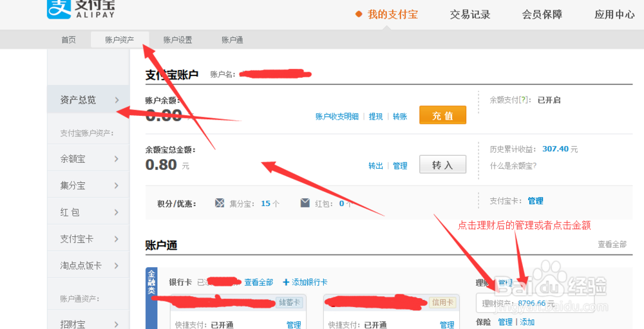Viewport: 644px width, 329px height.
Task: Expand the chevron next to sidebar 红包
Action: 117,212
